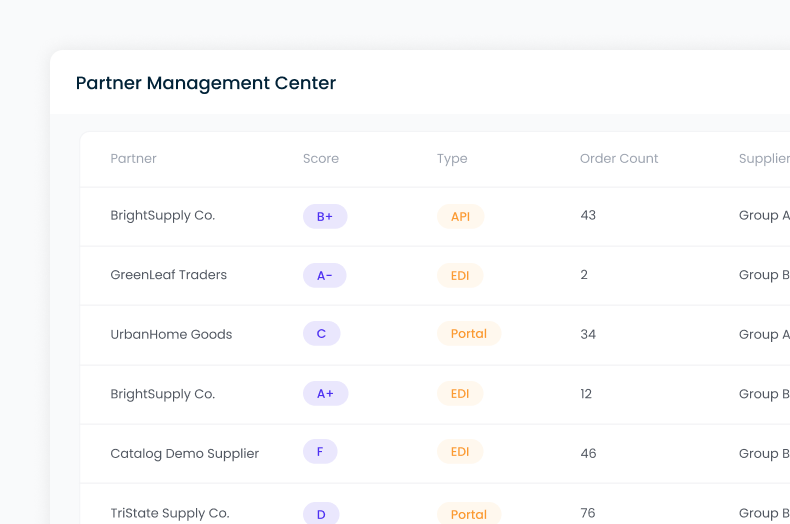The width and height of the screenshot is (790, 524).
Task: Select the Portal badge for UrbanHome Goods
Action: tap(468, 334)
